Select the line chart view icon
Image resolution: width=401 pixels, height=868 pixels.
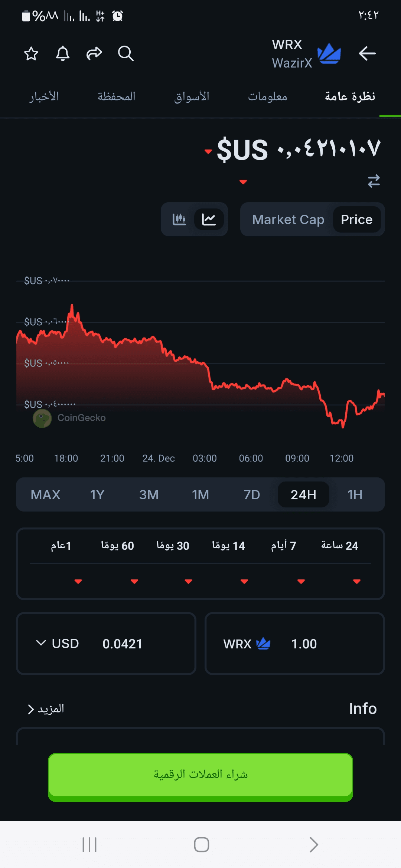(x=209, y=219)
